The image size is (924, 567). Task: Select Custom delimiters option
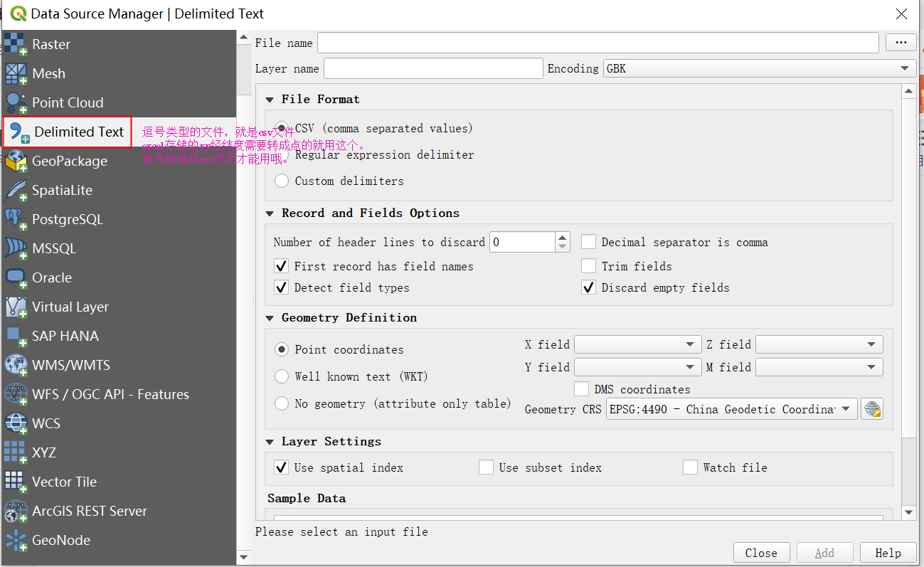pyautogui.click(x=282, y=181)
